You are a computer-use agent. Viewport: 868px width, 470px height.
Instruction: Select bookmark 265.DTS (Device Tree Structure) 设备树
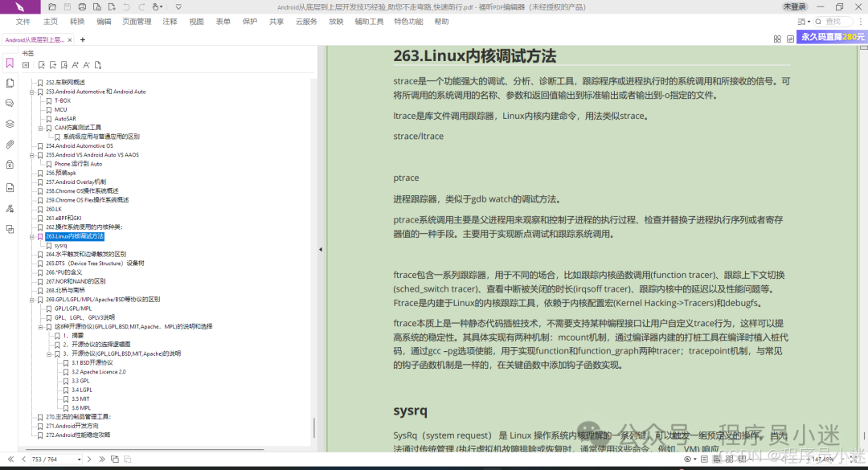[x=95, y=264]
